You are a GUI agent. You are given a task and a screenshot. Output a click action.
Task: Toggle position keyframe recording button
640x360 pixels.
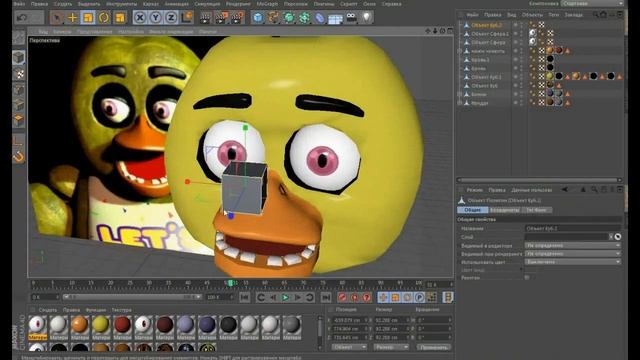383,297
